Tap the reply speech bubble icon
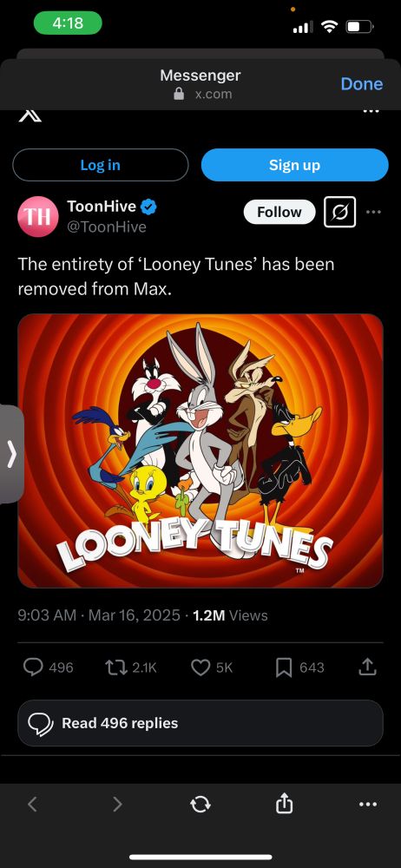 coord(33,667)
